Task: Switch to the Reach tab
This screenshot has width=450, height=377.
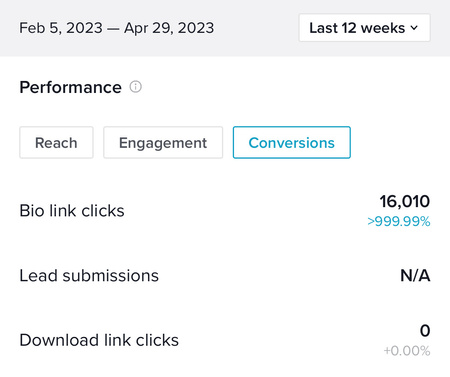Action: click(x=56, y=142)
